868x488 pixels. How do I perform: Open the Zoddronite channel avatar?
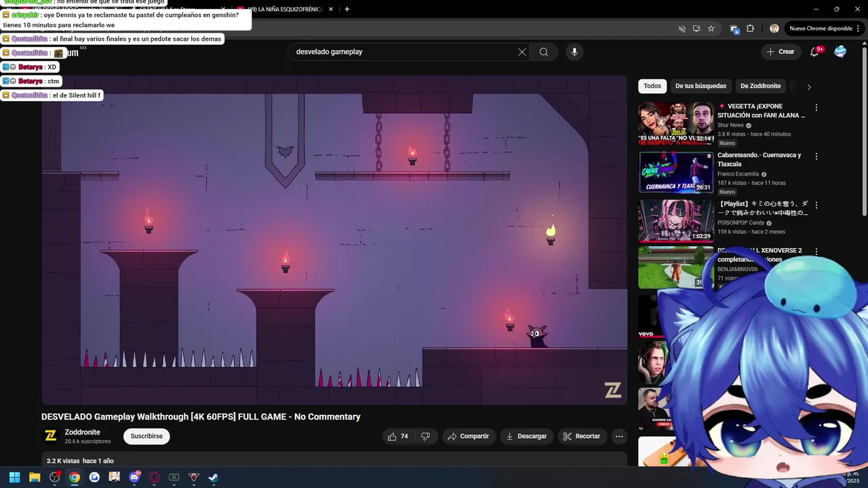[x=51, y=436]
